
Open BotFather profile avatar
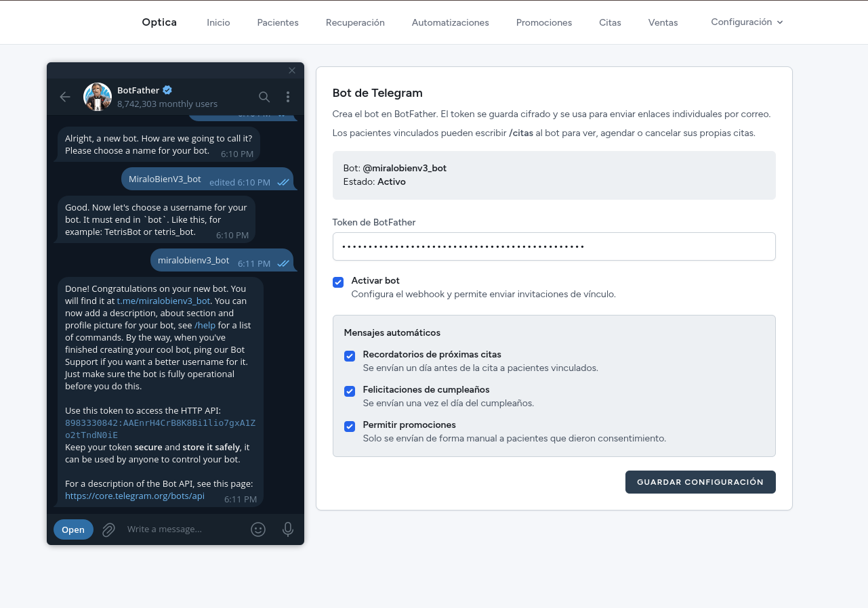[x=98, y=97]
